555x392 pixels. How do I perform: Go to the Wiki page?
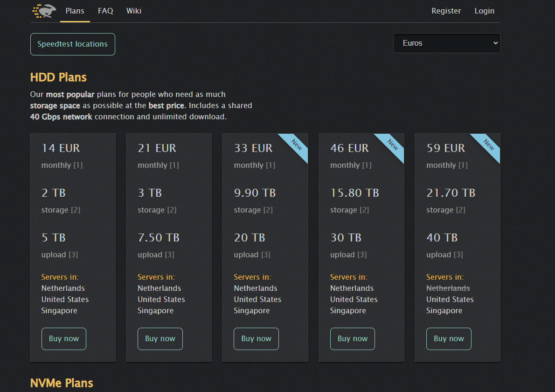point(134,11)
